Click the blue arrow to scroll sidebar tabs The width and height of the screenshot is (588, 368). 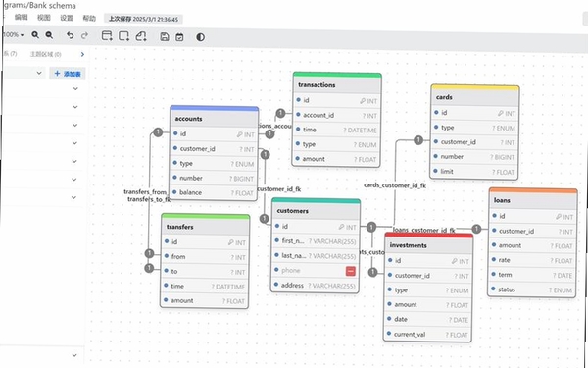82,54
